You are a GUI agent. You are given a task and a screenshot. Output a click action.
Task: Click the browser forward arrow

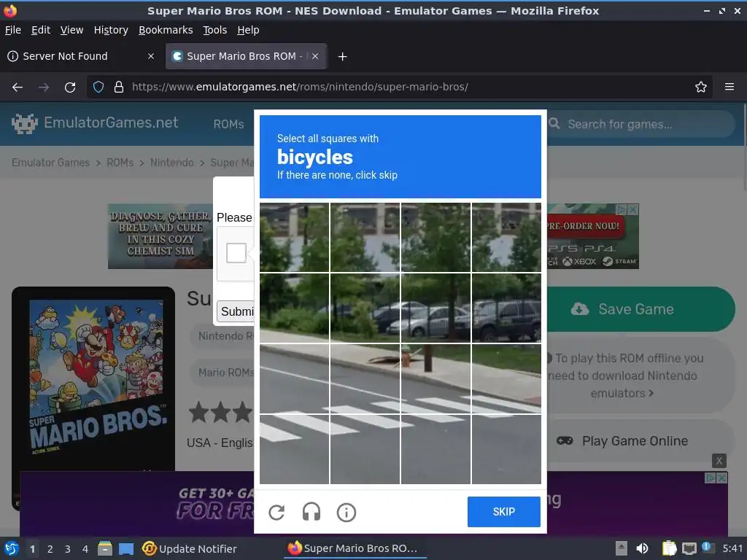coord(44,87)
